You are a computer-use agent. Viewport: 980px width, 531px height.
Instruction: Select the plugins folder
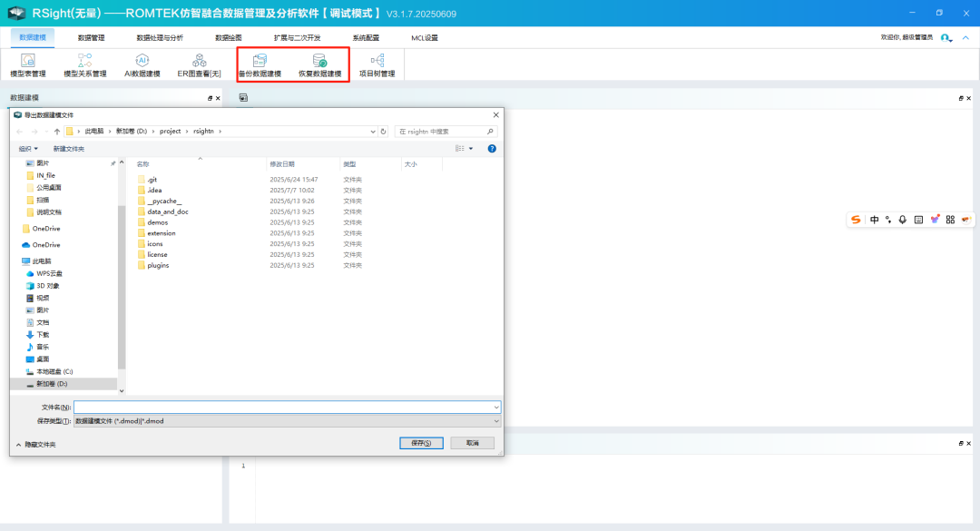click(158, 265)
